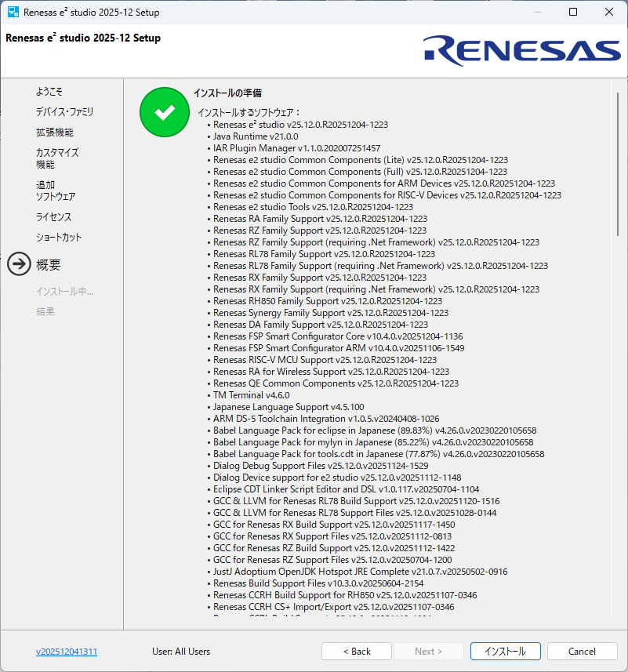Close the installer window
The height and width of the screenshot is (672, 628).
tap(609, 13)
